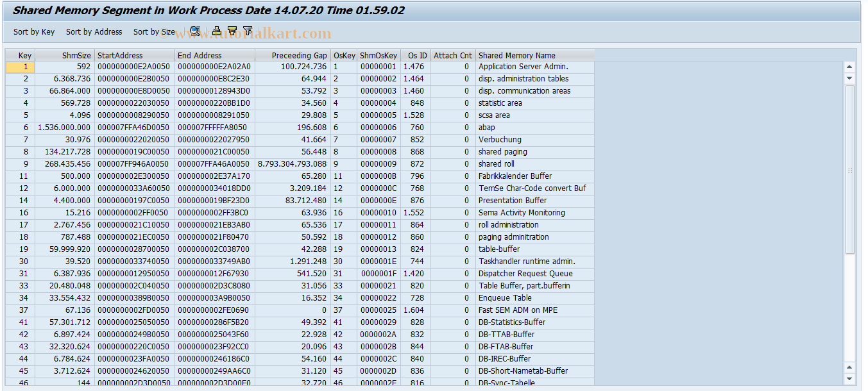Click the 'Presentation Buffer' cell
868x391 pixels.
(535, 201)
